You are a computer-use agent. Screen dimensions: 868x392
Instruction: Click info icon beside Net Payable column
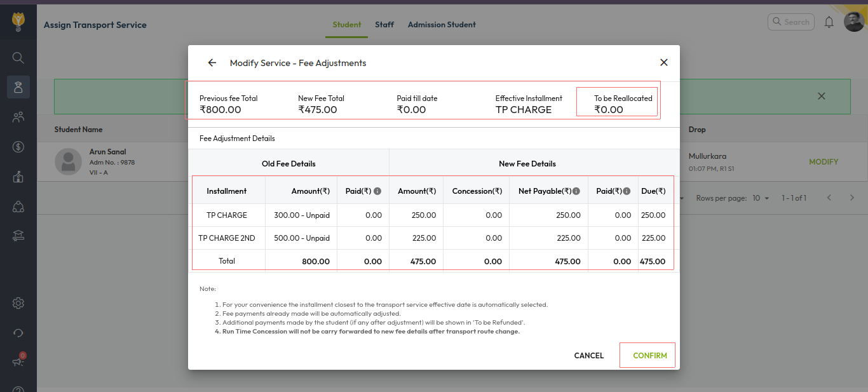pos(576,191)
